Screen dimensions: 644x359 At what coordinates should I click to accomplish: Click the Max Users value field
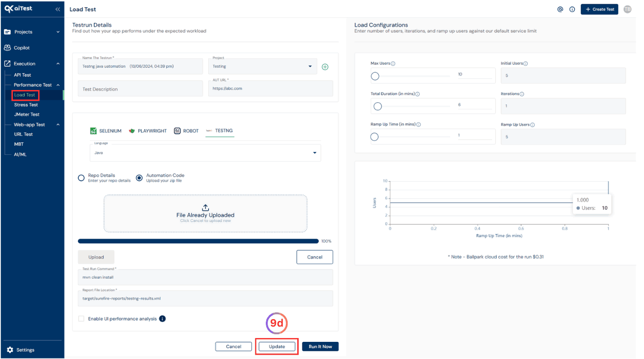(474, 74)
